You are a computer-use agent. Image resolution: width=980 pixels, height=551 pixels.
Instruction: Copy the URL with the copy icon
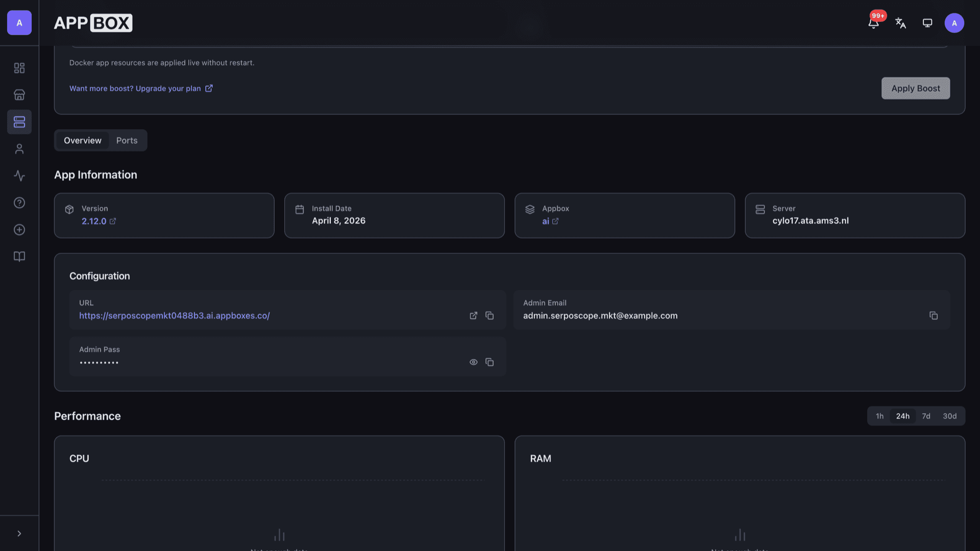[x=489, y=316]
